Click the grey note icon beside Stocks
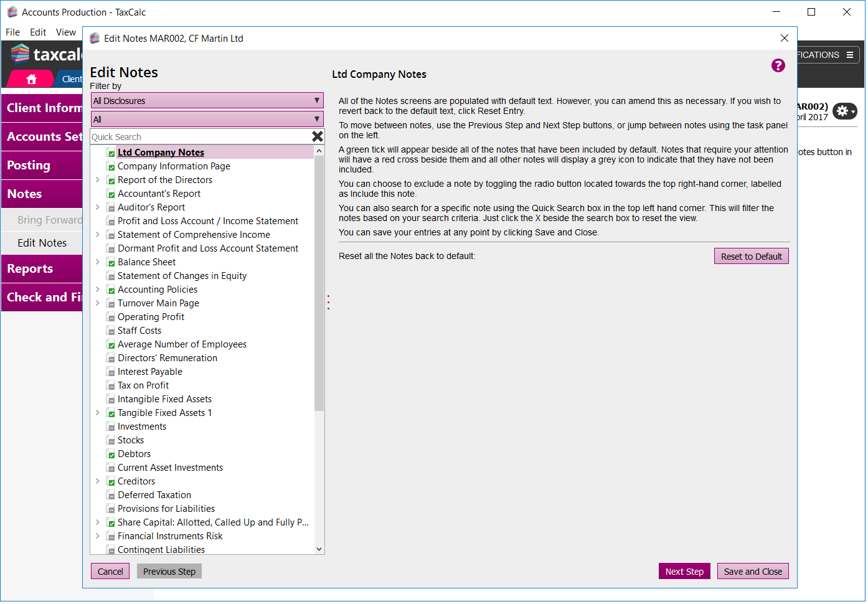868x604 pixels. point(111,441)
